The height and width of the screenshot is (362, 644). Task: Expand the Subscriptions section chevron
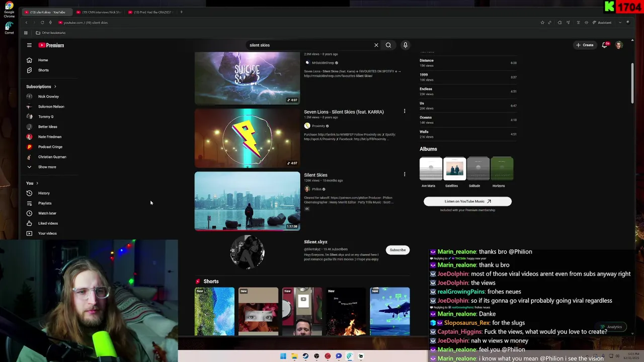pos(55,86)
